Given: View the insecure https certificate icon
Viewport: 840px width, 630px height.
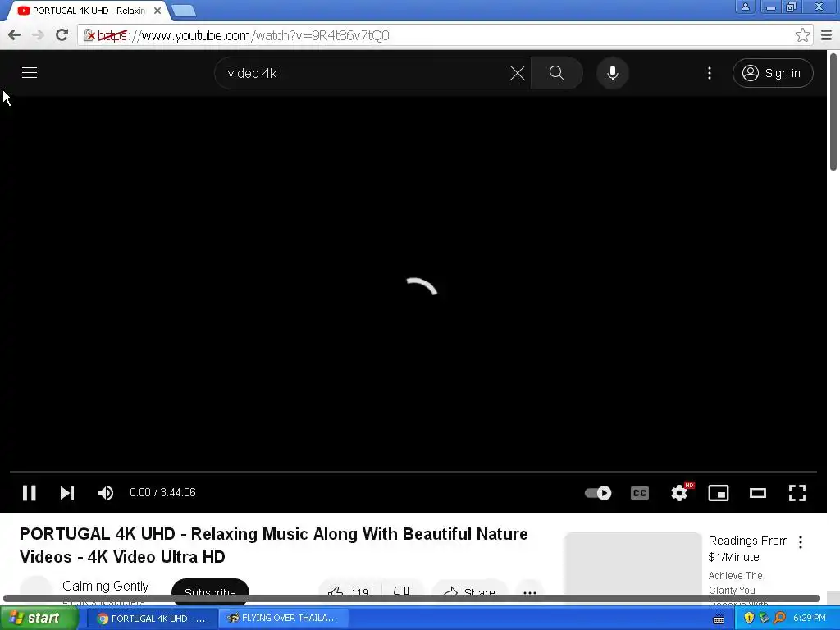Looking at the screenshot, I should coord(89,35).
